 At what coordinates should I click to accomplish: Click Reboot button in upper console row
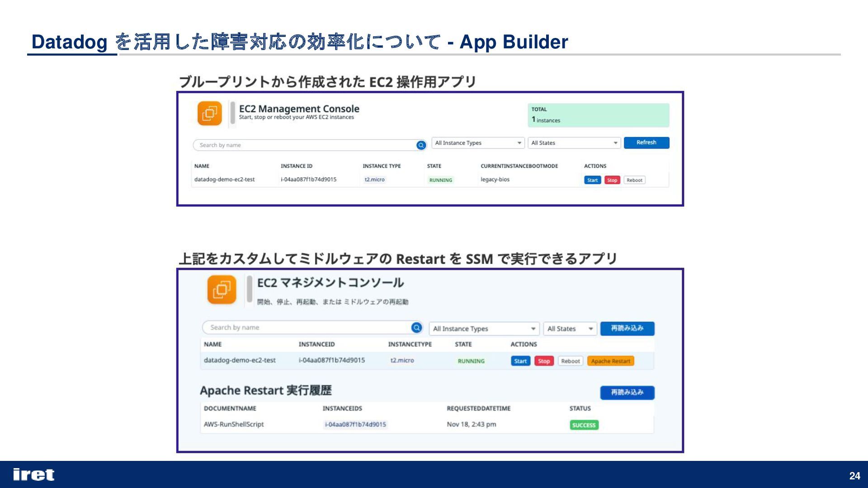pyautogui.click(x=634, y=180)
